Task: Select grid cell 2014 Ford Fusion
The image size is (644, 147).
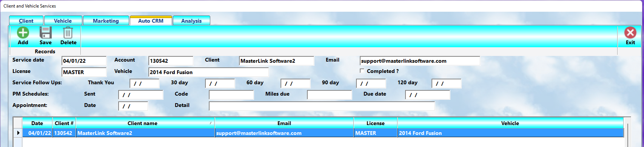Action: 510,133
